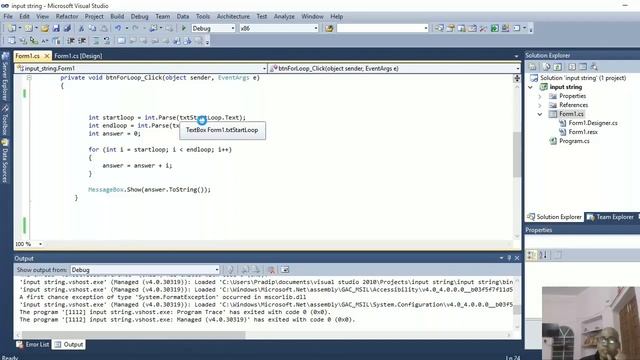640x360 pixels.
Task: Switch to the Error List tab
Action: (x=33, y=344)
